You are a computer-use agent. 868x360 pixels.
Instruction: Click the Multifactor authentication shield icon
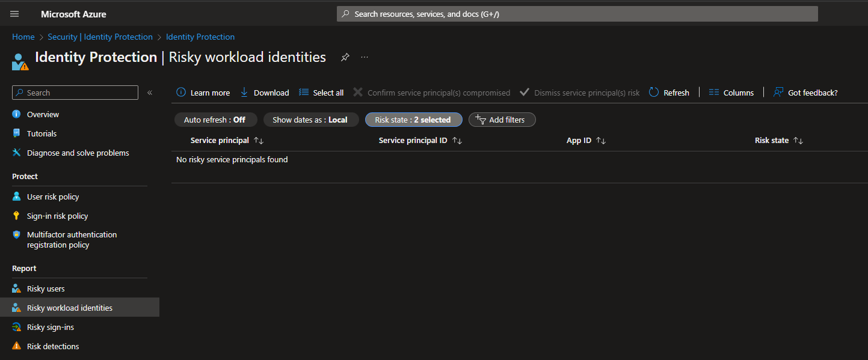(x=16, y=235)
